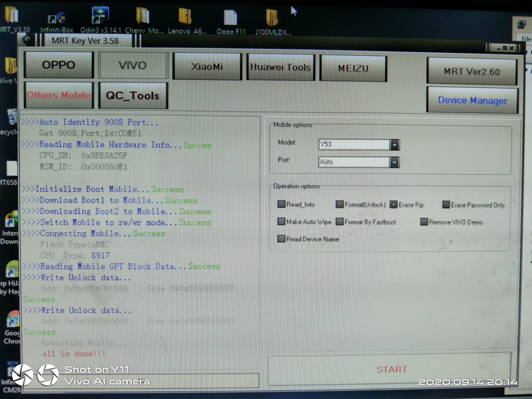This screenshot has height=399, width=532.
Task: Open the XiaoMi section
Action: (207, 66)
